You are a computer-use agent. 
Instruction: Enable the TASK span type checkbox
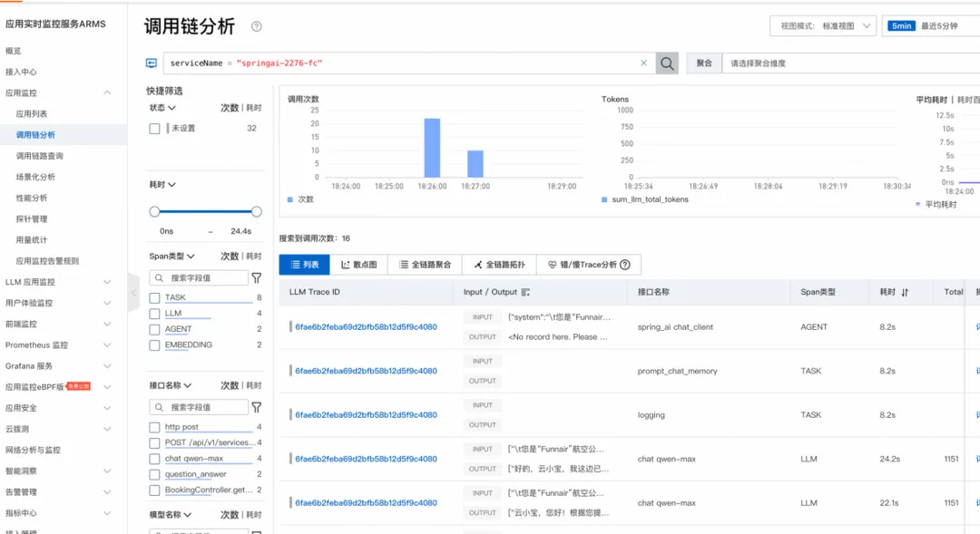[x=154, y=298]
